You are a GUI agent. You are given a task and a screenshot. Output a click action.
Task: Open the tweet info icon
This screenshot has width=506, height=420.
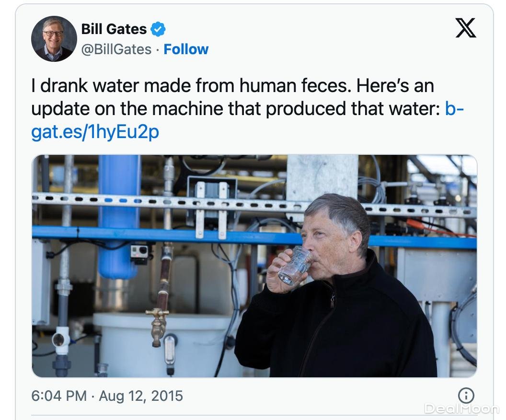(x=466, y=396)
